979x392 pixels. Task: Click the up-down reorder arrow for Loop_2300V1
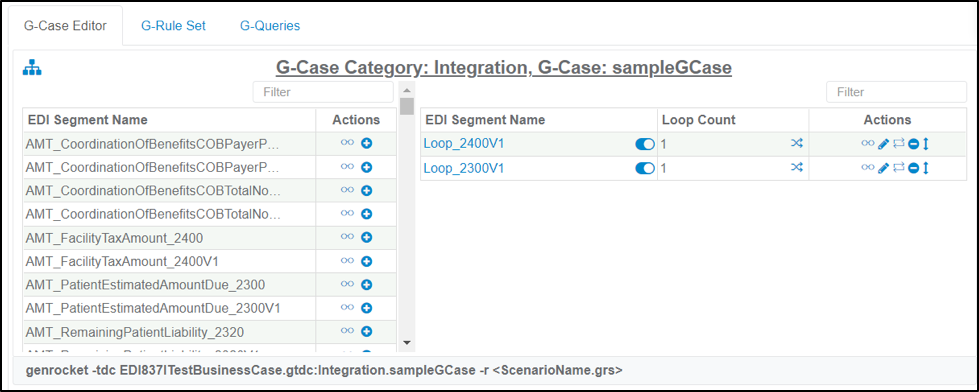[x=926, y=168]
